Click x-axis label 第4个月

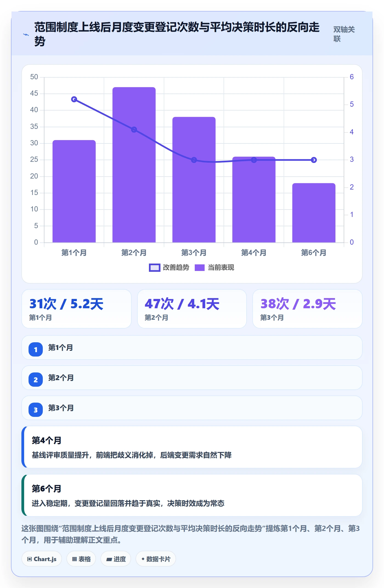click(254, 253)
